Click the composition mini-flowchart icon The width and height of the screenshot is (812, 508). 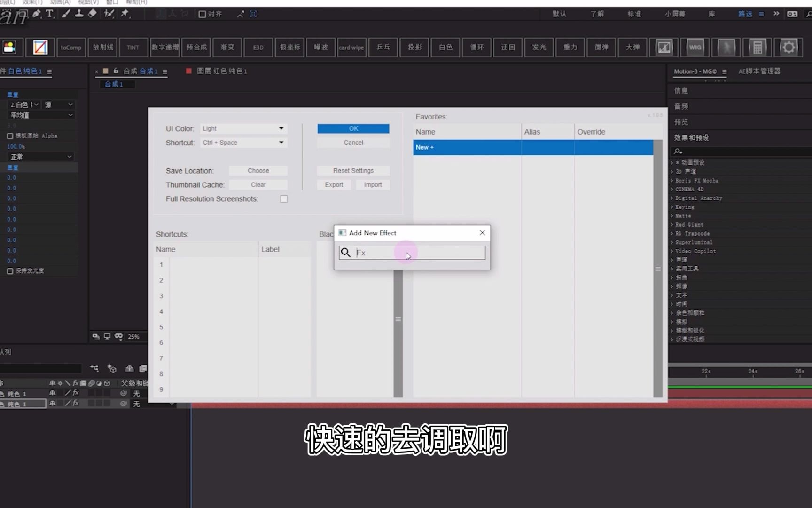(94, 368)
